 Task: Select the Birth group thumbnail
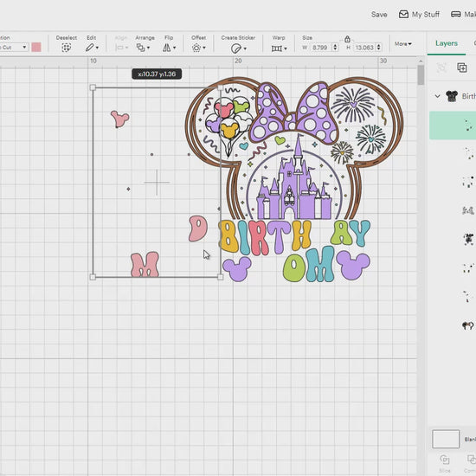[452, 96]
